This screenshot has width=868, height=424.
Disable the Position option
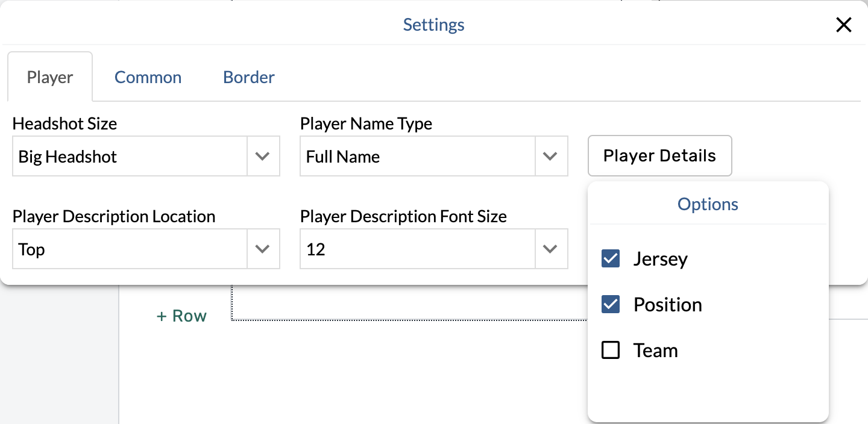[610, 304]
